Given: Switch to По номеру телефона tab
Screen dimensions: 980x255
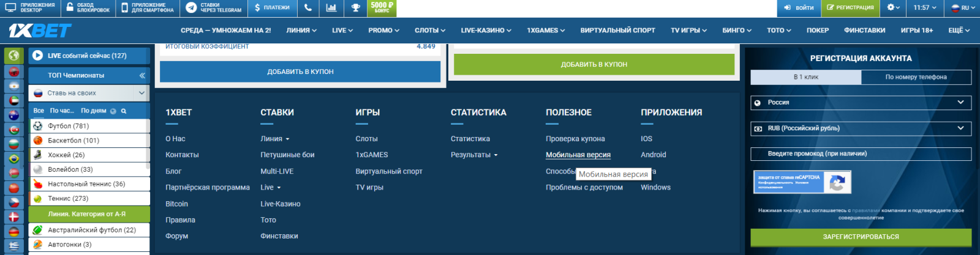Looking at the screenshot, I should coord(916,77).
